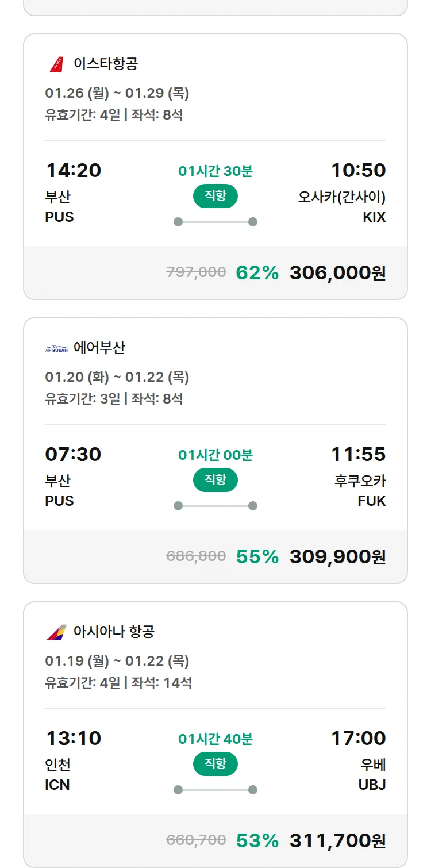
Task: Open the 이스타항공 airline name
Action: pos(106,64)
